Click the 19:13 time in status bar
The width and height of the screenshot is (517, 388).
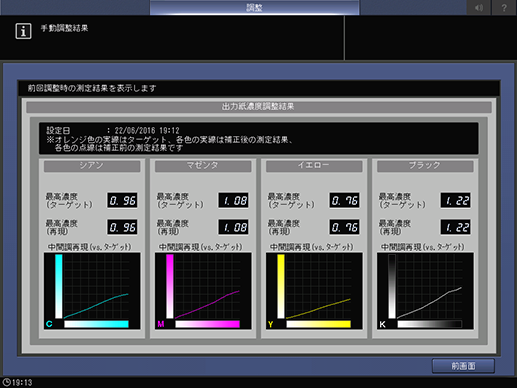(x=22, y=383)
